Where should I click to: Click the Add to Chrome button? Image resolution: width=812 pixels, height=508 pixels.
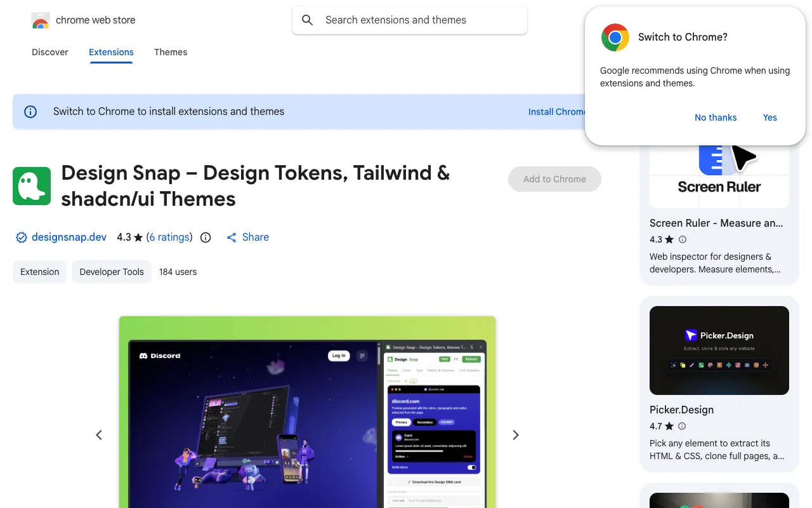pyautogui.click(x=554, y=179)
